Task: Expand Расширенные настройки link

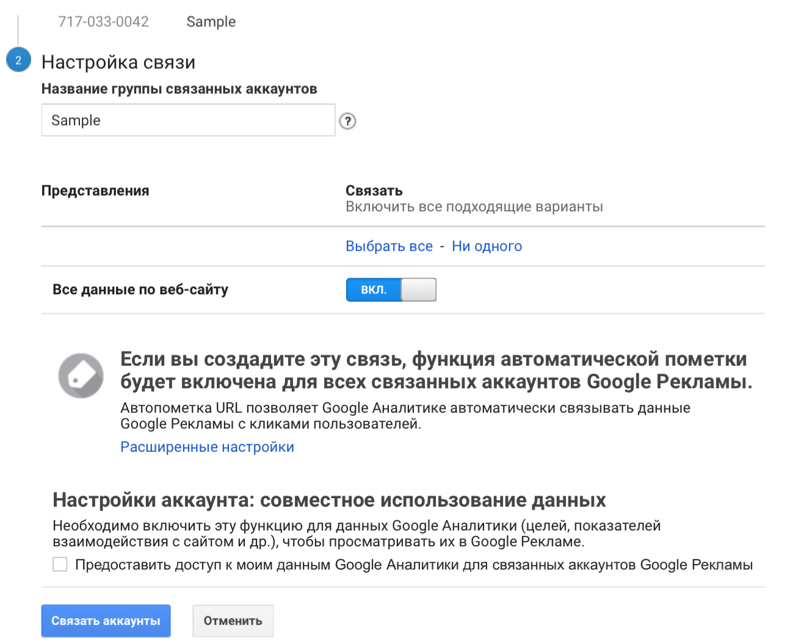Action: click(x=207, y=447)
